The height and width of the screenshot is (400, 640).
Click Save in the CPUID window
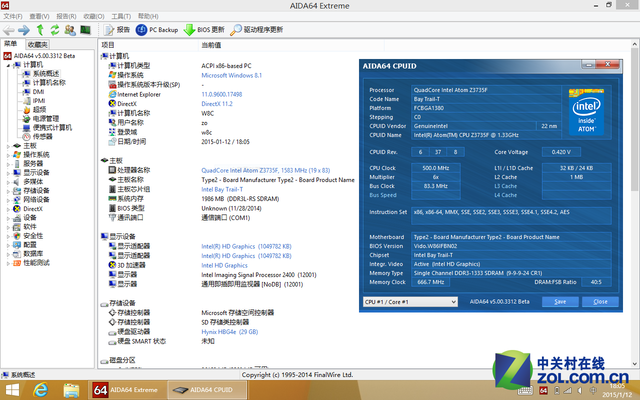click(x=560, y=302)
